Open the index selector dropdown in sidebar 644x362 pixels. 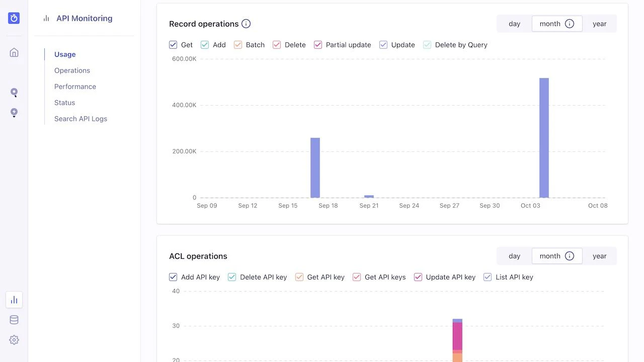click(x=14, y=113)
